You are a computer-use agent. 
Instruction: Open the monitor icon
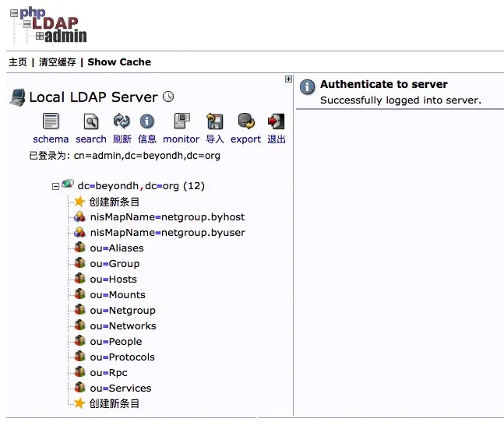pyautogui.click(x=182, y=121)
